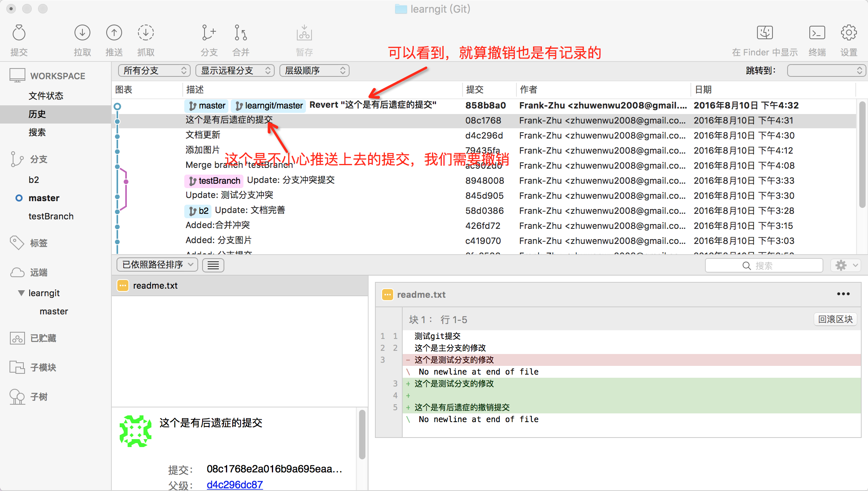The image size is (868, 491).
Task: Click the Merge (合并) toolbar icon
Action: coord(241,33)
